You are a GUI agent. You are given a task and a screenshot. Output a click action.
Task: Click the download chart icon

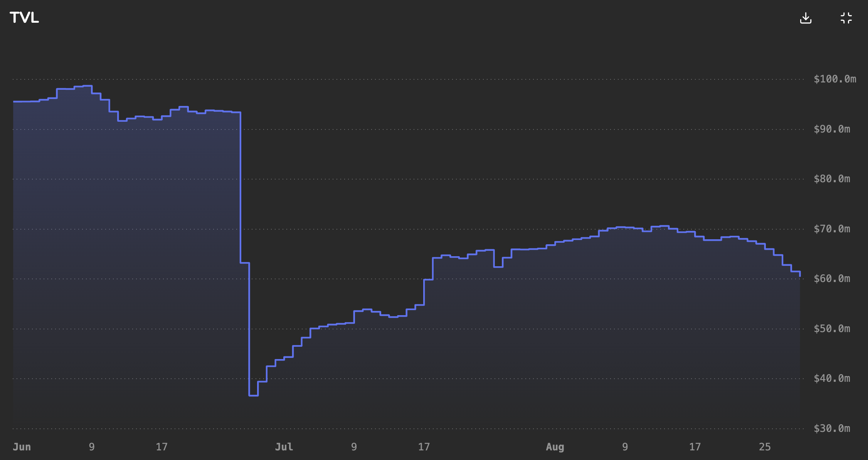coord(806,18)
